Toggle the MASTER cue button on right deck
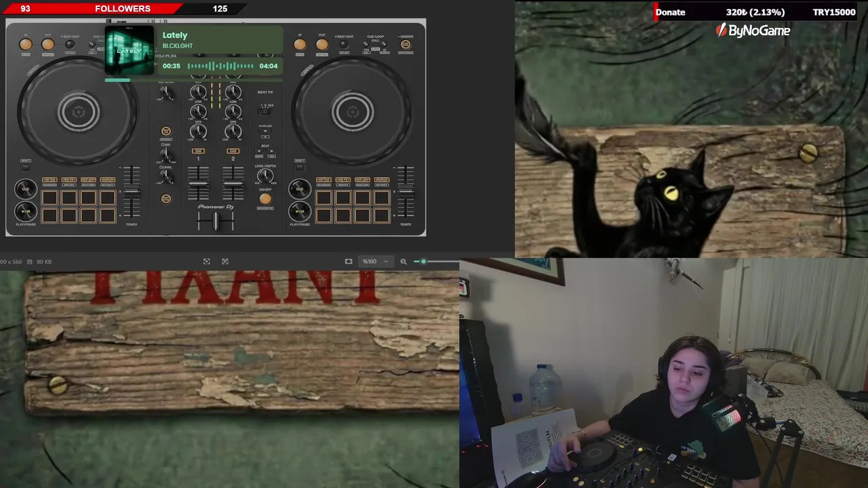The height and width of the screenshot is (488, 868). coord(406,45)
